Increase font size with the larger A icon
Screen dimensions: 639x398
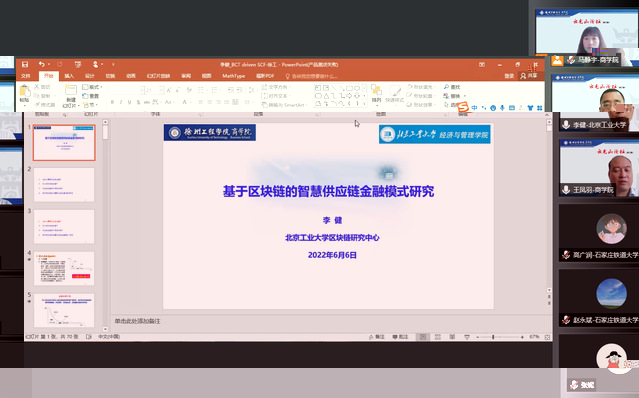tap(169, 90)
